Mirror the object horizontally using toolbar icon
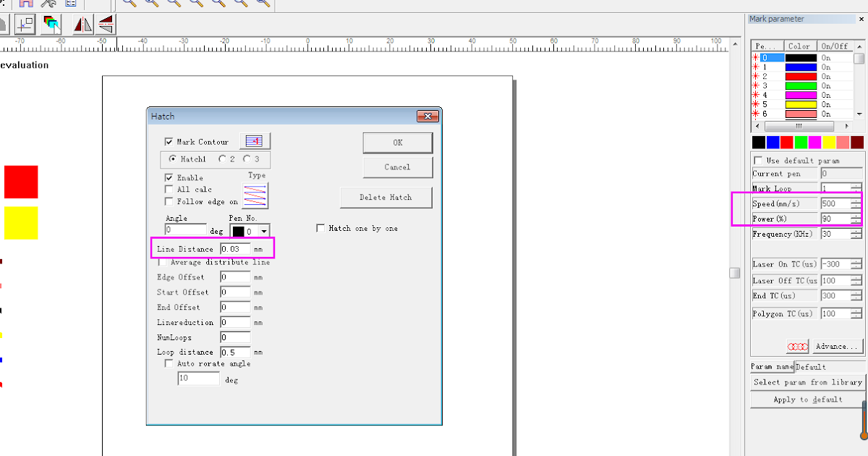Image resolution: width=868 pixels, height=456 pixels. tap(82, 24)
